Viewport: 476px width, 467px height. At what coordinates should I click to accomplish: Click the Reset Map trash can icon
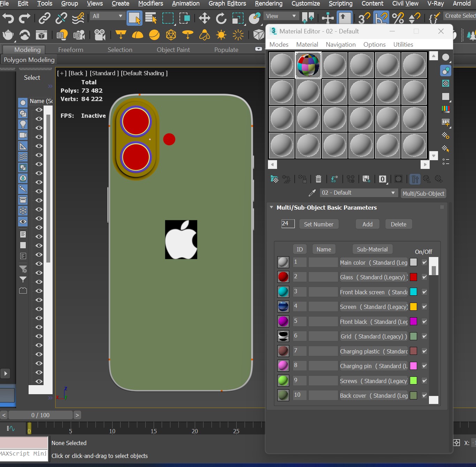[x=318, y=179]
